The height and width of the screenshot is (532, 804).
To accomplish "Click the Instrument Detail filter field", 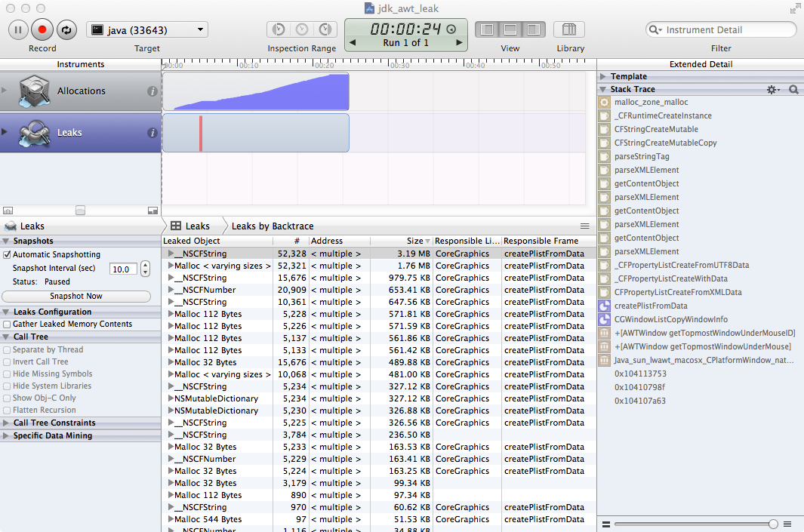I will [x=725, y=30].
